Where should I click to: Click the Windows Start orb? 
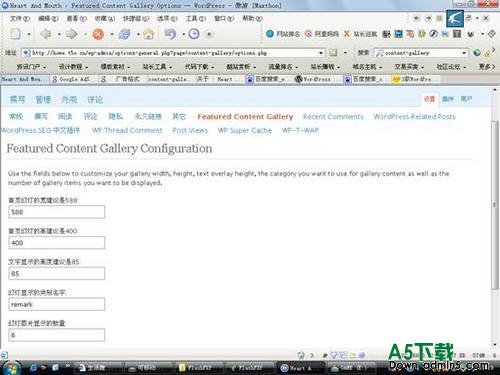coord(12,368)
